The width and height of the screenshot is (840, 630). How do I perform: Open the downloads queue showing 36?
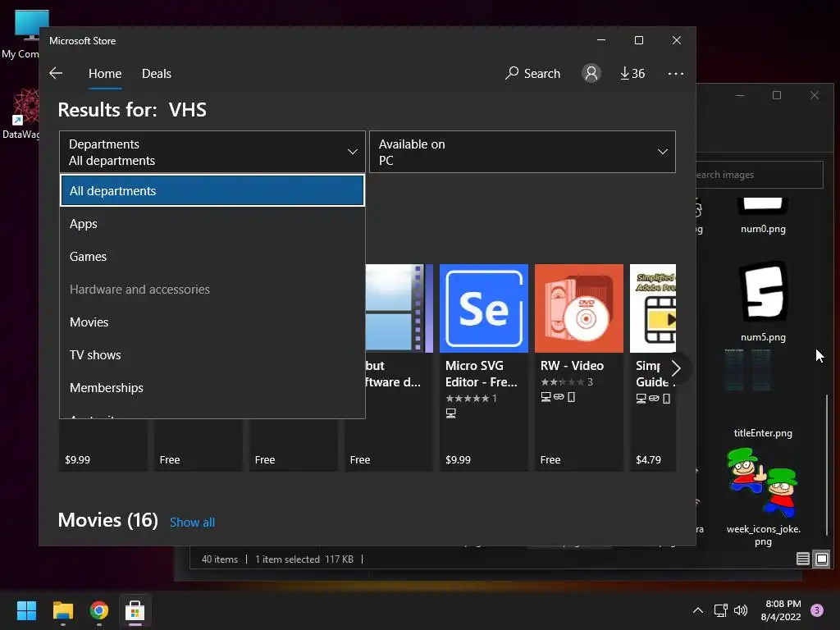632,73
